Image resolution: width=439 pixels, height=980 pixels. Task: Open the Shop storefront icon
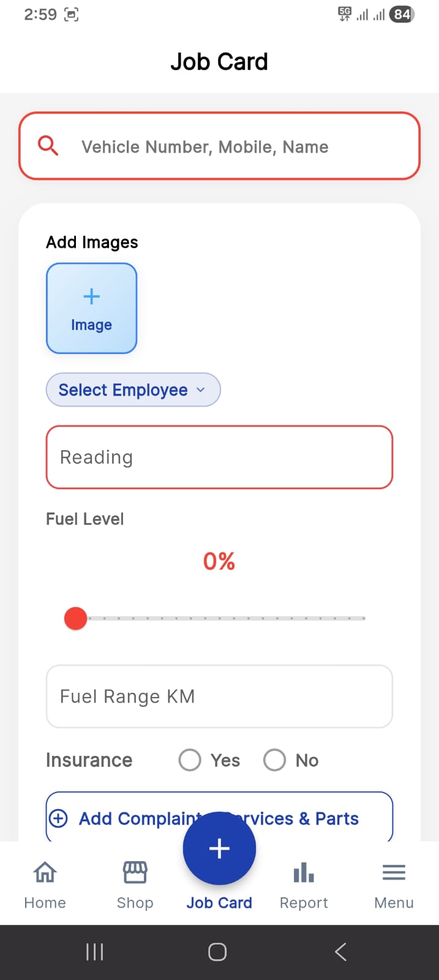click(x=135, y=872)
